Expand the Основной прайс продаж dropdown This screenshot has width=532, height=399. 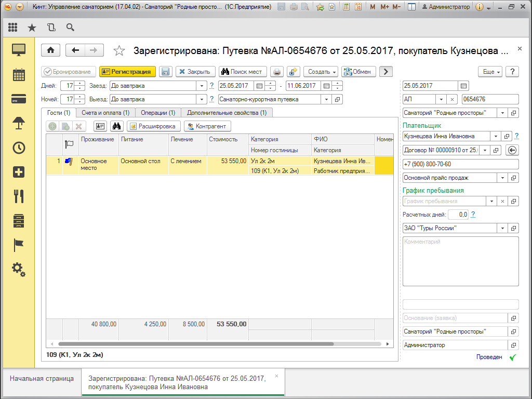502,178
